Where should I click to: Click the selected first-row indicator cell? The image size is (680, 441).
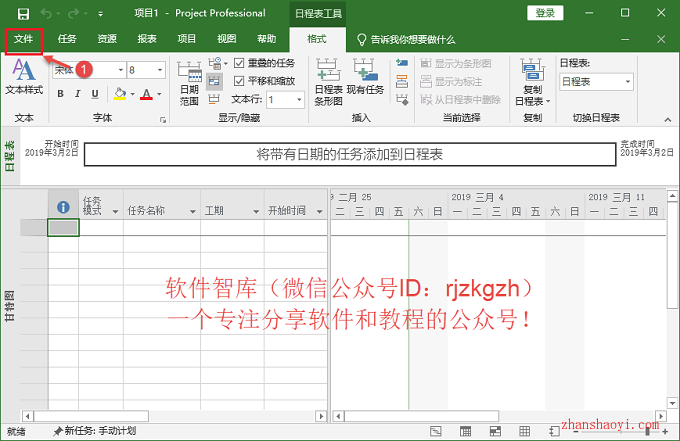pyautogui.click(x=63, y=227)
